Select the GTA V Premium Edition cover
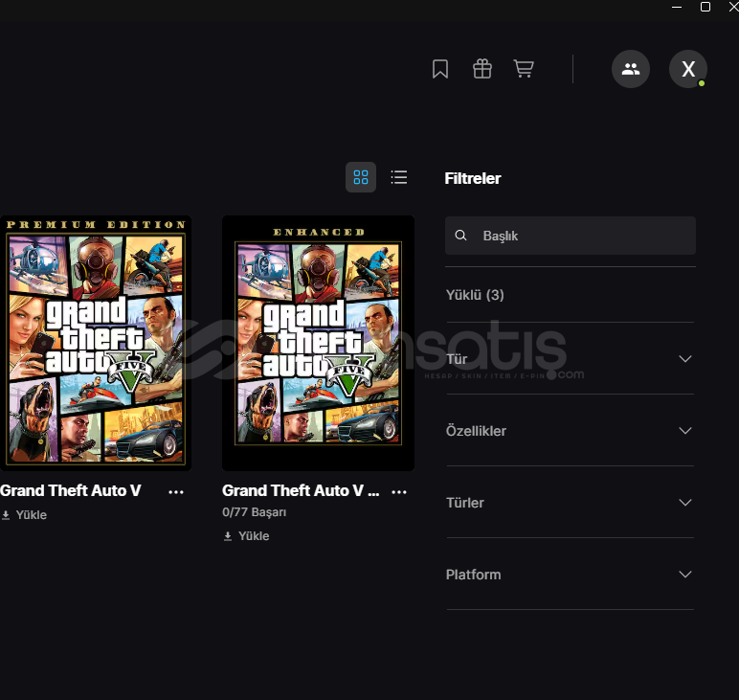The image size is (739, 700). pyautogui.click(x=95, y=343)
